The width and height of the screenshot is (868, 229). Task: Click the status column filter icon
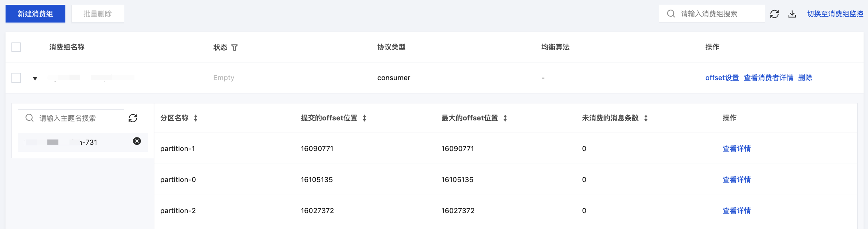tap(235, 47)
